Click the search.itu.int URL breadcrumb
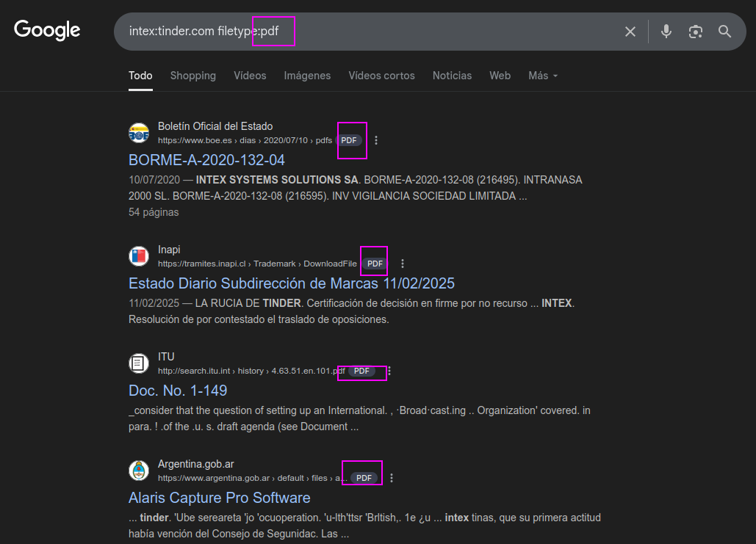Screen dimensions: 756x544 [252, 371]
